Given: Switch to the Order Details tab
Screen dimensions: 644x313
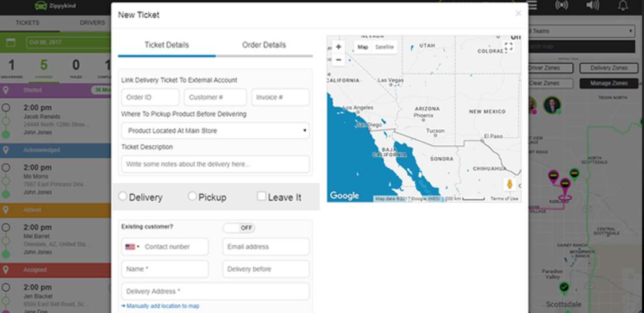Looking at the screenshot, I should 264,45.
